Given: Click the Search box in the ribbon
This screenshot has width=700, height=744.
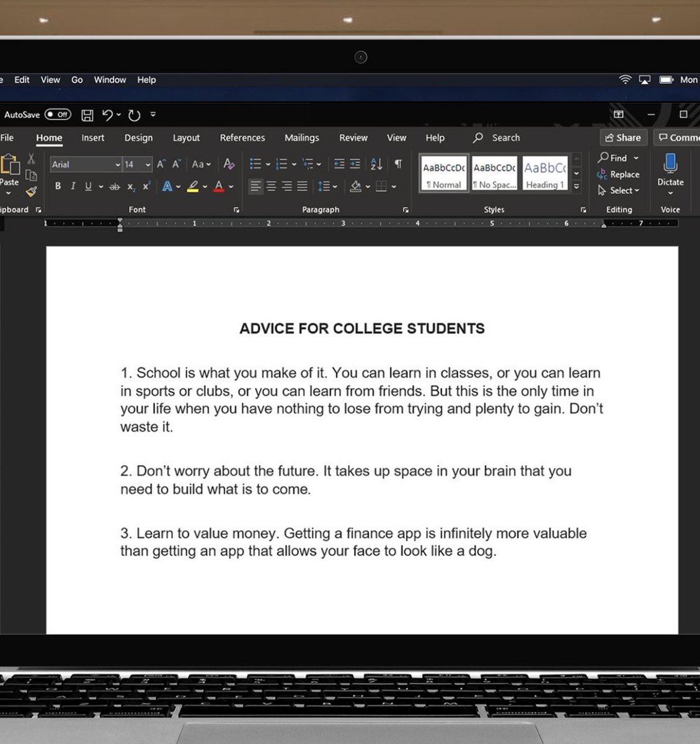Looking at the screenshot, I should pyautogui.click(x=497, y=138).
